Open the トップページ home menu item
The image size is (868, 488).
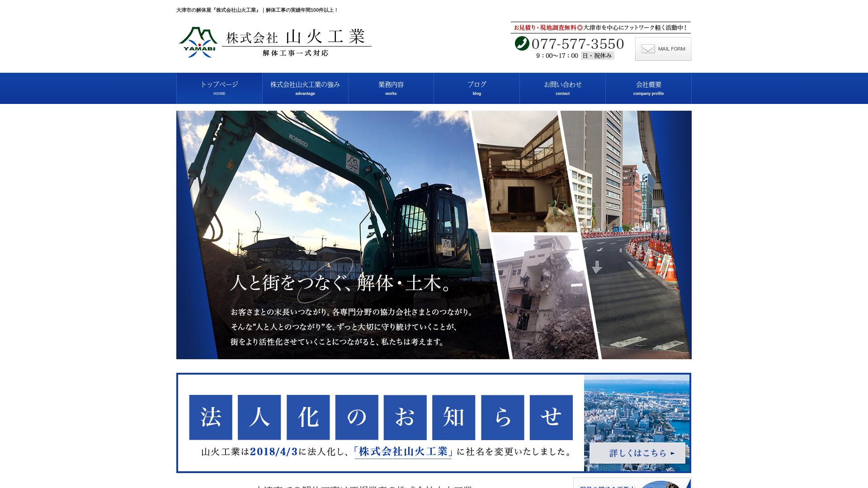click(219, 88)
